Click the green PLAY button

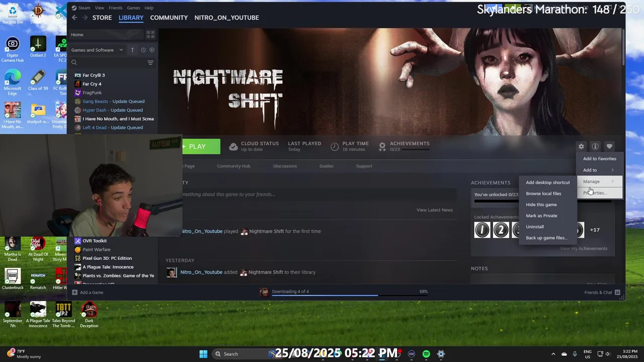click(201, 146)
